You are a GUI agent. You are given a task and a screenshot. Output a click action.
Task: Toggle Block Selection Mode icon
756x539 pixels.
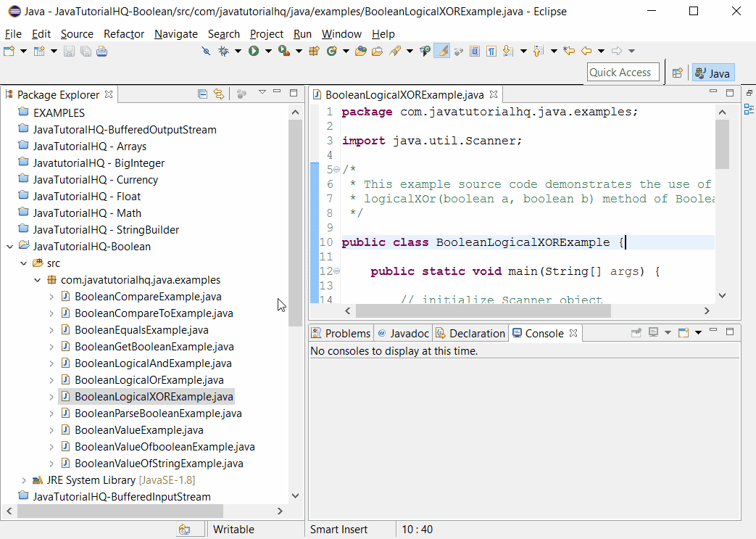tap(475, 51)
